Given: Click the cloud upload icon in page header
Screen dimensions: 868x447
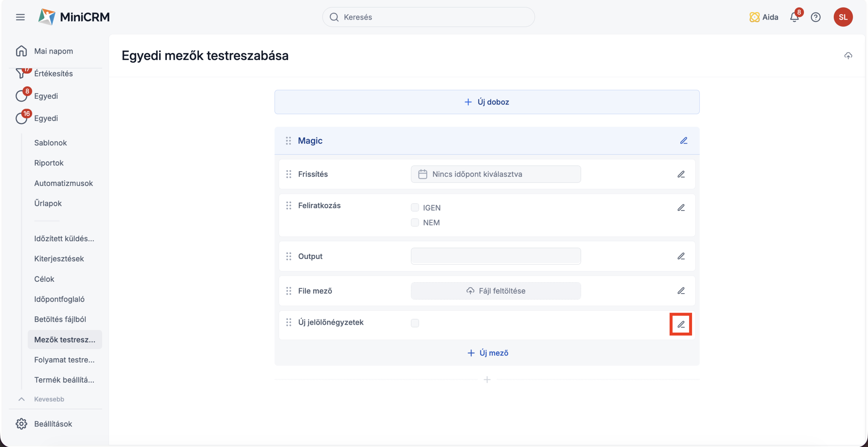Looking at the screenshot, I should point(848,56).
